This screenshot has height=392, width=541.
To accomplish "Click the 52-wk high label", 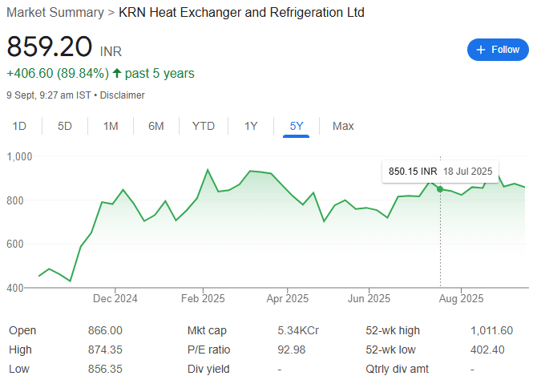I will 393,330.
